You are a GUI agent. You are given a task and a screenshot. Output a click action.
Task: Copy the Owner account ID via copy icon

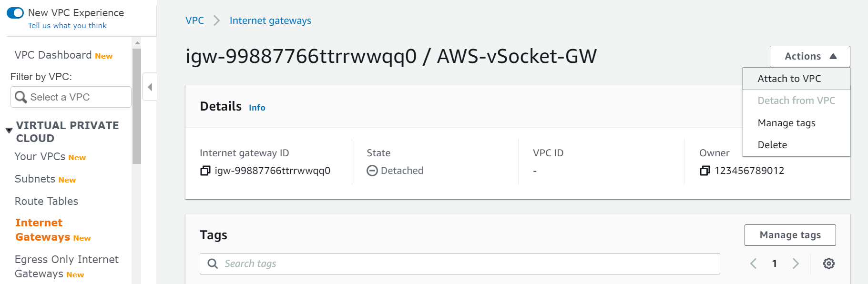[705, 170]
